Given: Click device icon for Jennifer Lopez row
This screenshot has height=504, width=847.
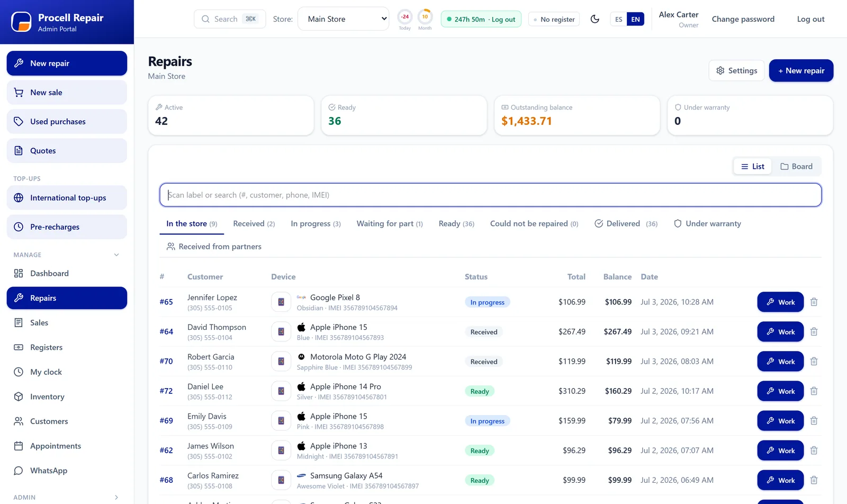Looking at the screenshot, I should 281,302.
